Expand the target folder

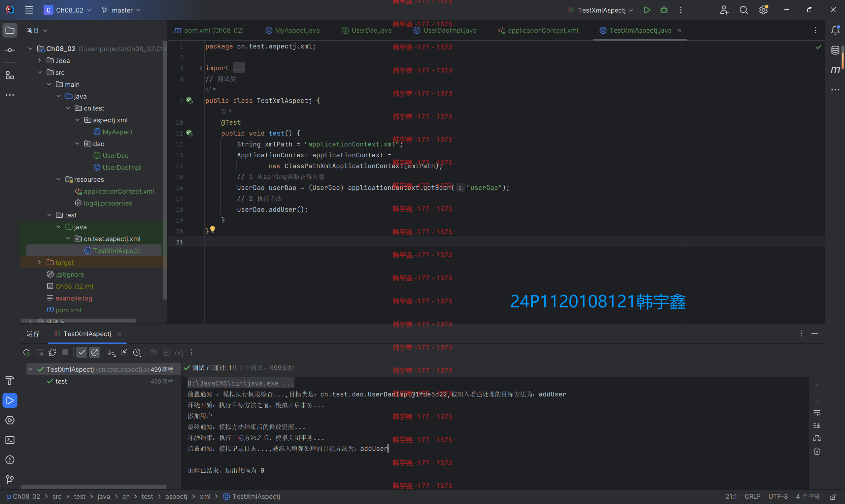[x=40, y=262]
